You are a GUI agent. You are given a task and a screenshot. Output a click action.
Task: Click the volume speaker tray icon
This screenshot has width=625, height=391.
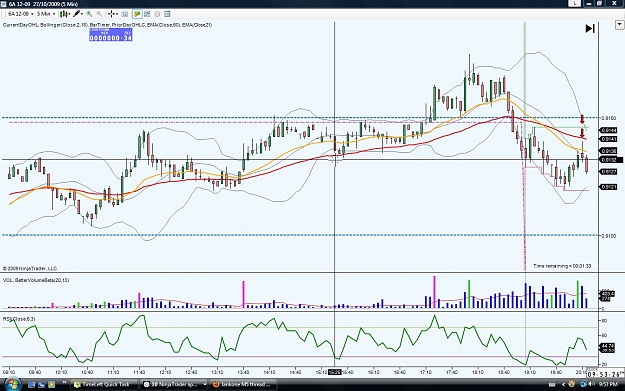coord(592,385)
